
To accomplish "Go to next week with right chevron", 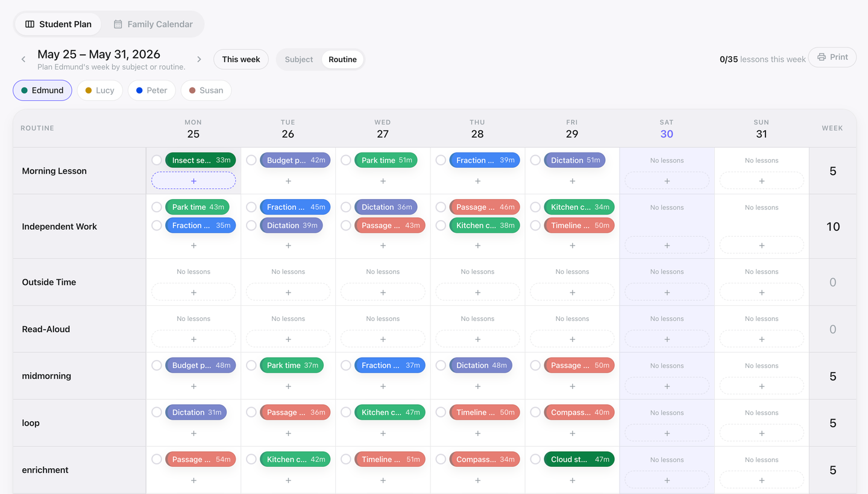I will pos(199,59).
